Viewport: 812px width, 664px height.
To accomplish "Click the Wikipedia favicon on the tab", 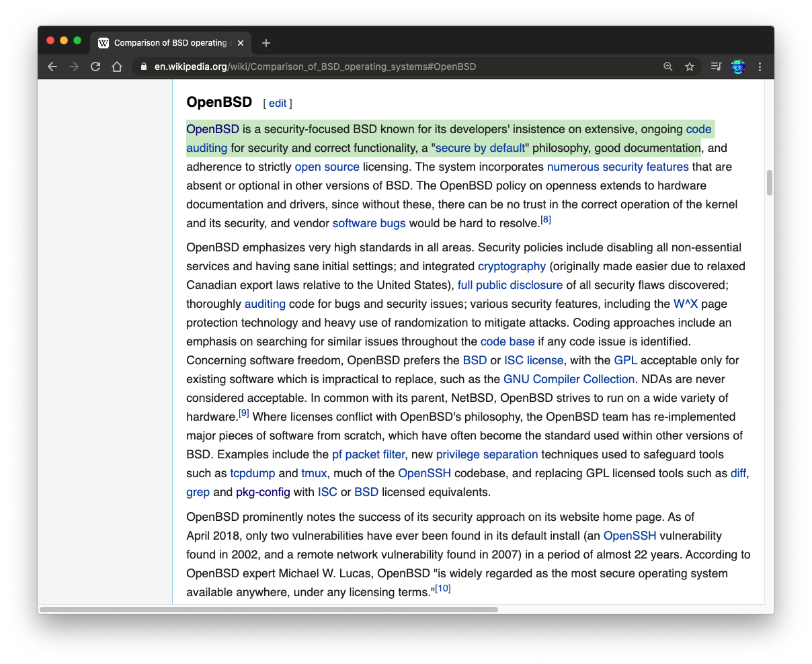I will (104, 43).
